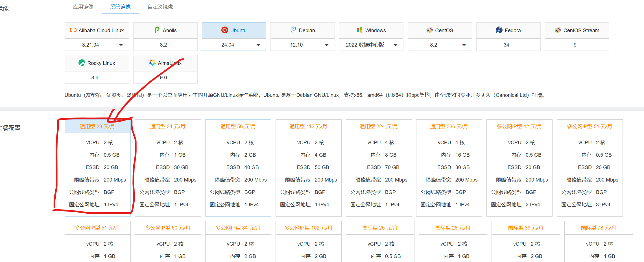The height and width of the screenshot is (262, 644).
Task: Switch to 系统镜像 tab
Action: click(x=121, y=6)
